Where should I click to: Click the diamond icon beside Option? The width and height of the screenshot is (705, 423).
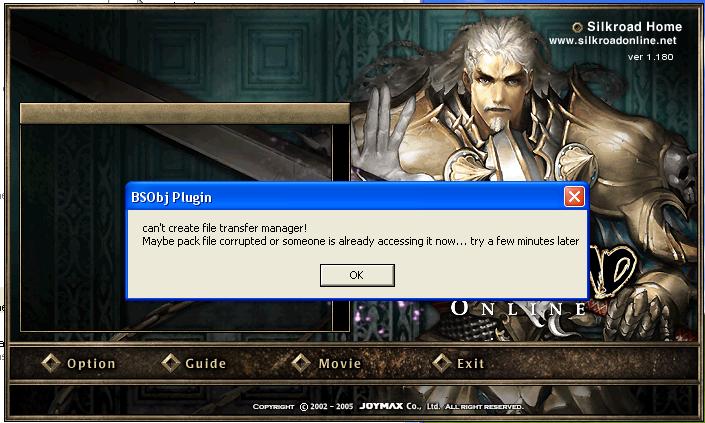(x=51, y=363)
